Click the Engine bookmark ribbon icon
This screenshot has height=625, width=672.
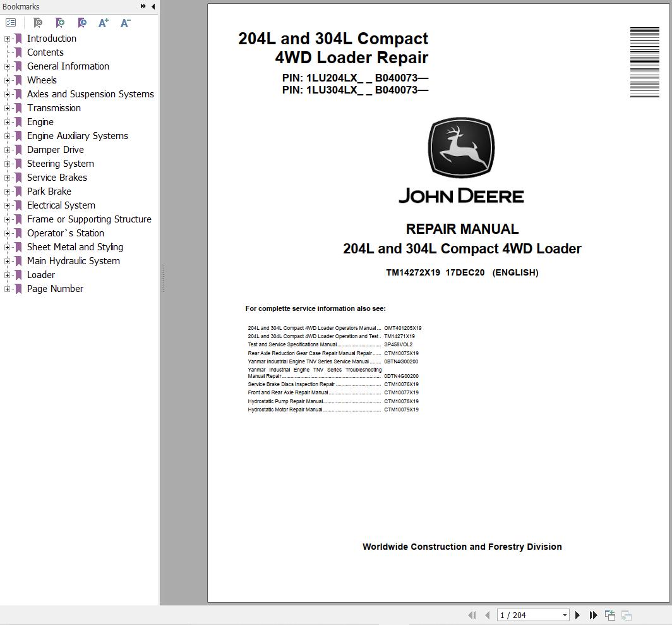click(18, 122)
